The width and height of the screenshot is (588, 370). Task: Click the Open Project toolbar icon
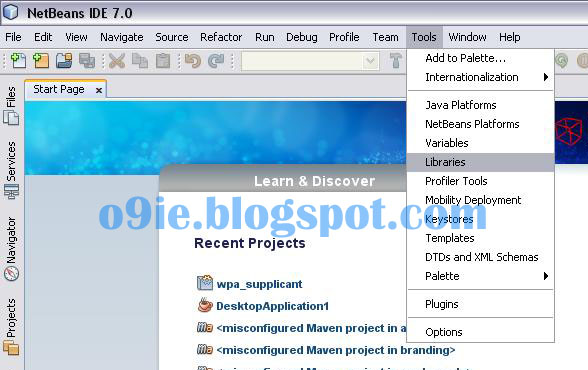(x=64, y=60)
